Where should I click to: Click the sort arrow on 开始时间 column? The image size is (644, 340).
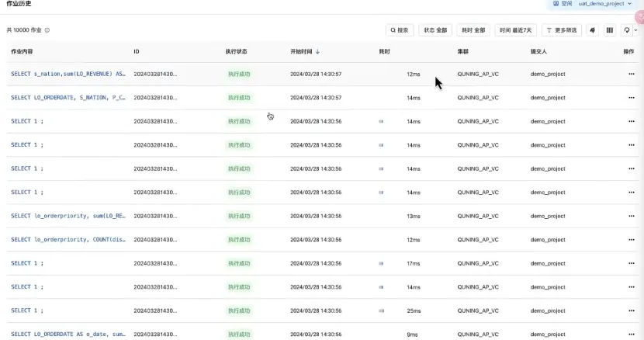point(317,51)
